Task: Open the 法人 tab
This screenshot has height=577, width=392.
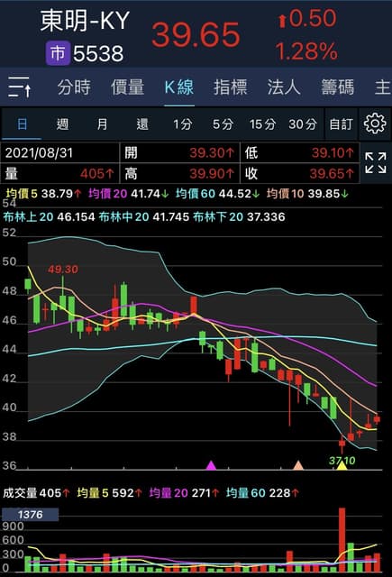Action: click(x=284, y=87)
